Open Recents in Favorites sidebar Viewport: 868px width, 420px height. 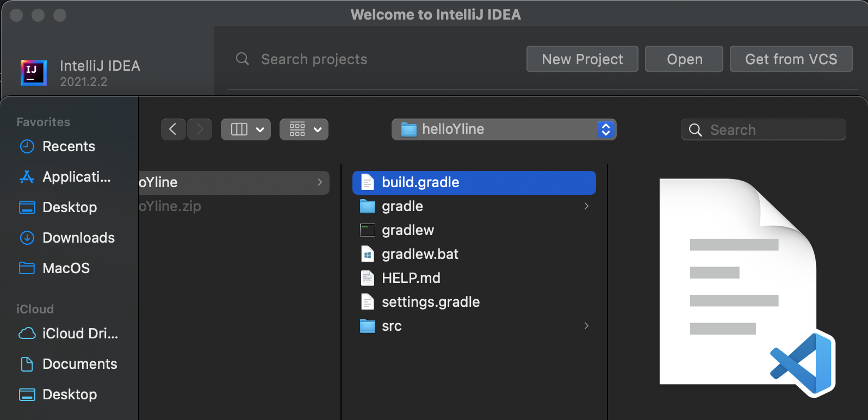click(69, 146)
